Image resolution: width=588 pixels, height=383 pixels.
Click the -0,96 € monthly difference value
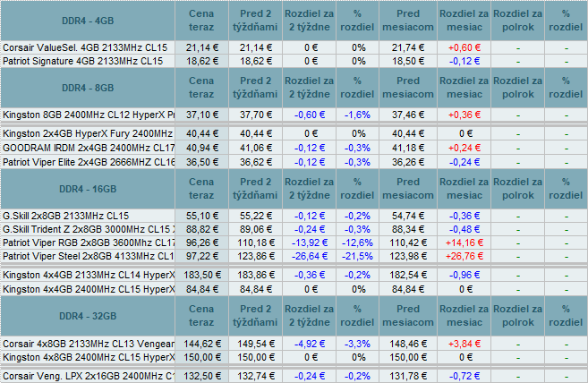point(464,275)
